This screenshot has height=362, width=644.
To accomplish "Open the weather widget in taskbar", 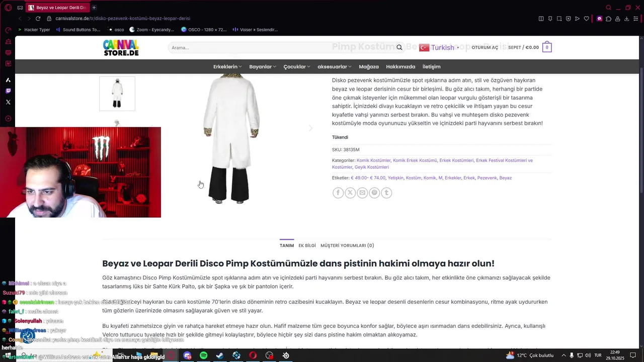I will (x=529, y=355).
